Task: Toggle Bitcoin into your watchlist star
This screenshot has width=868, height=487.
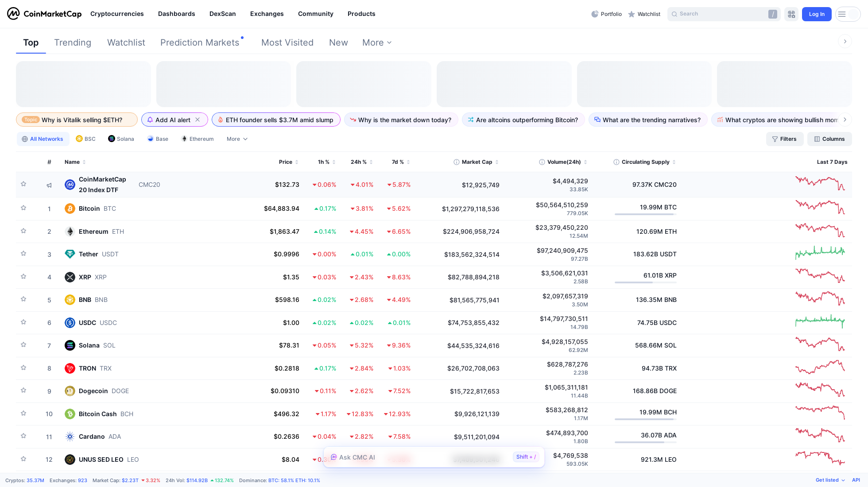Action: (23, 208)
